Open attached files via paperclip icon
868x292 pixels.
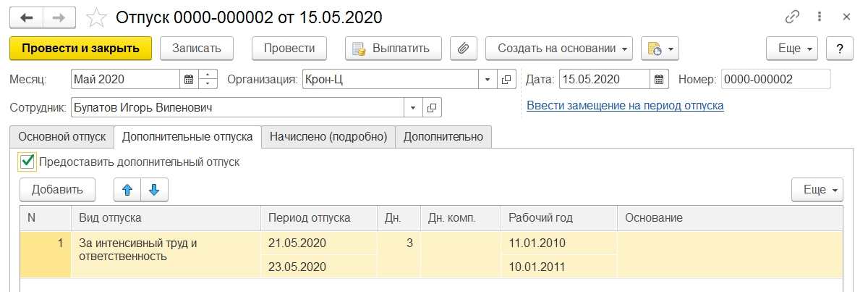(x=463, y=49)
